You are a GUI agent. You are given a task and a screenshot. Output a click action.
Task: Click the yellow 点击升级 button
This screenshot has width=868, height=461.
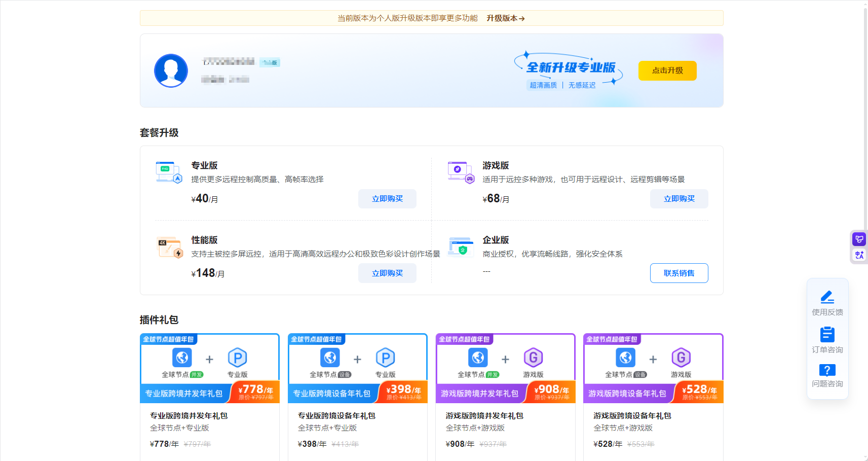(667, 70)
